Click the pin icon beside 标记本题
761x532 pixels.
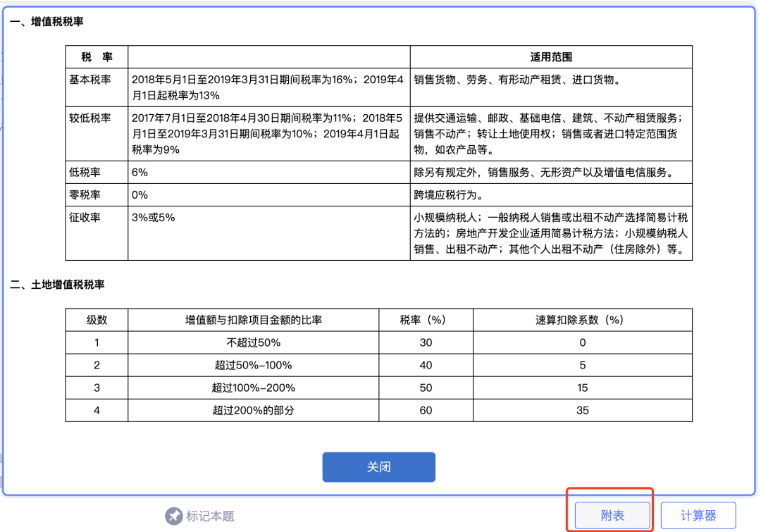pos(173,516)
